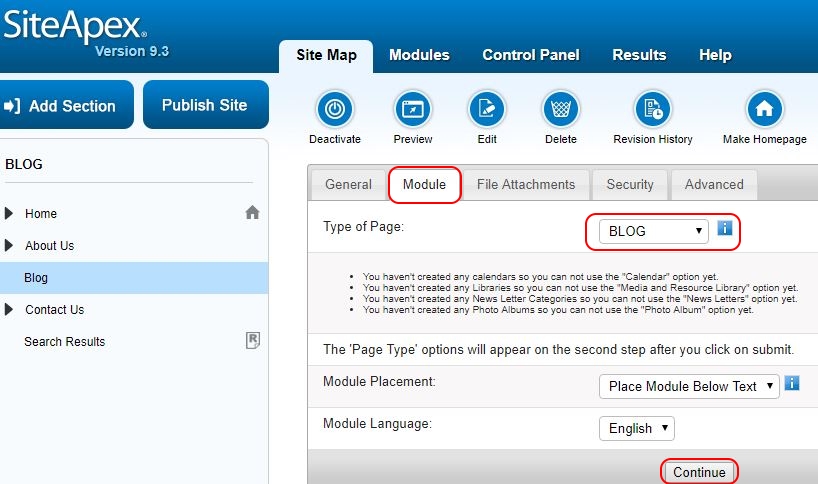Image resolution: width=818 pixels, height=484 pixels.
Task: Switch to the Site Map tab
Action: tap(326, 55)
